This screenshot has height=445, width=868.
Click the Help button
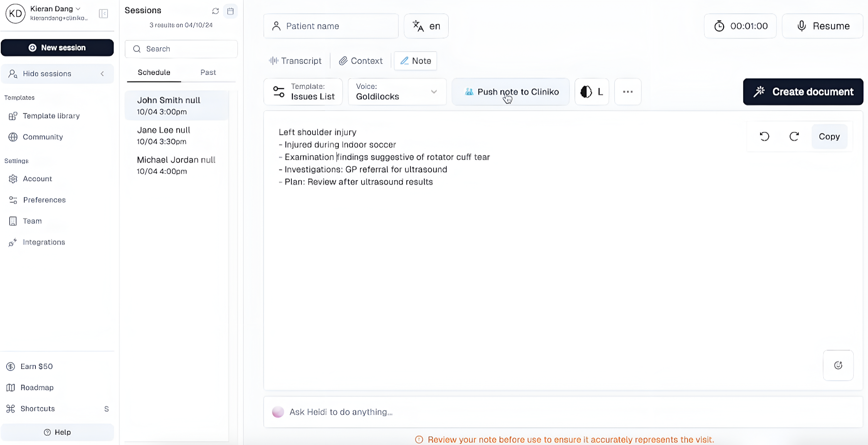tap(57, 432)
